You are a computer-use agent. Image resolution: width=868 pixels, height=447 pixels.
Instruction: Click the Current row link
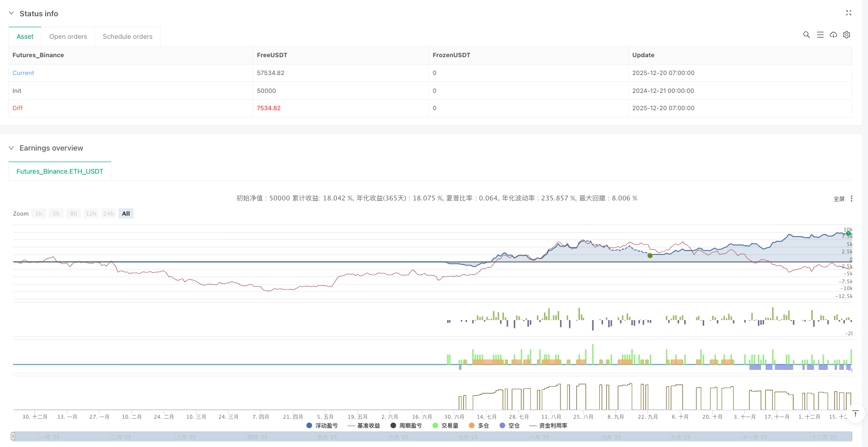click(x=23, y=73)
